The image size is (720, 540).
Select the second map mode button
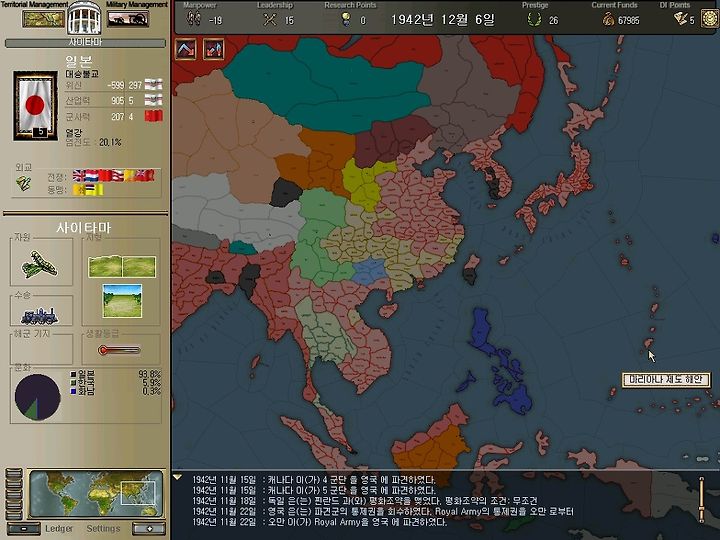click(x=13, y=484)
